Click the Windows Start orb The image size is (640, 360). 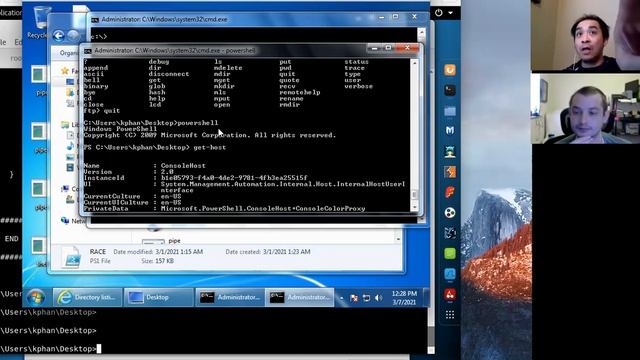(36, 297)
